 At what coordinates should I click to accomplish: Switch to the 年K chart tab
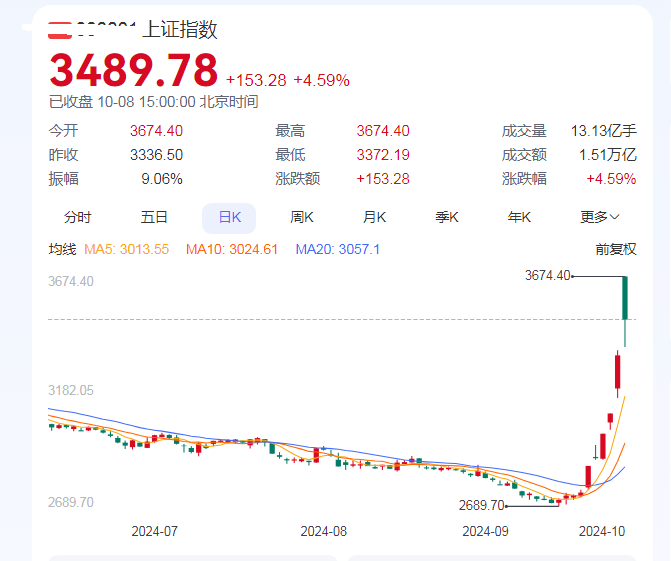click(x=519, y=217)
